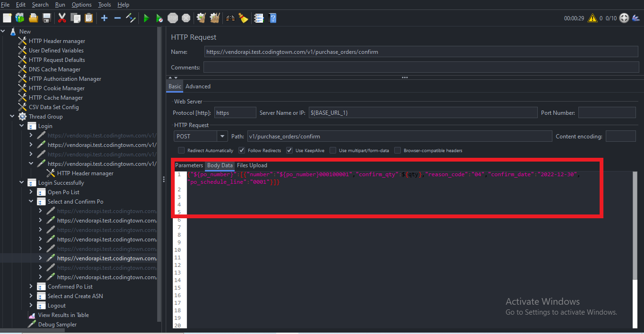Expand the Confirmed Po List node
The image size is (644, 334).
tap(31, 287)
